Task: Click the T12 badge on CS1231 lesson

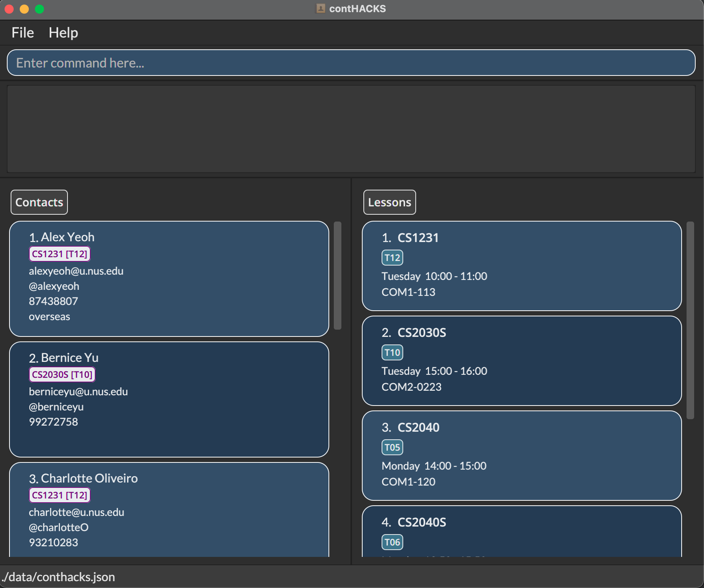Action: point(392,258)
